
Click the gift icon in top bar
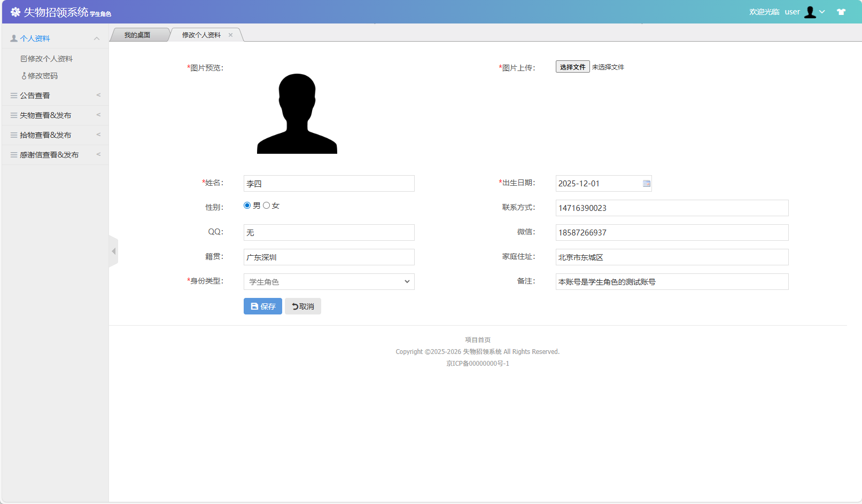tap(841, 11)
